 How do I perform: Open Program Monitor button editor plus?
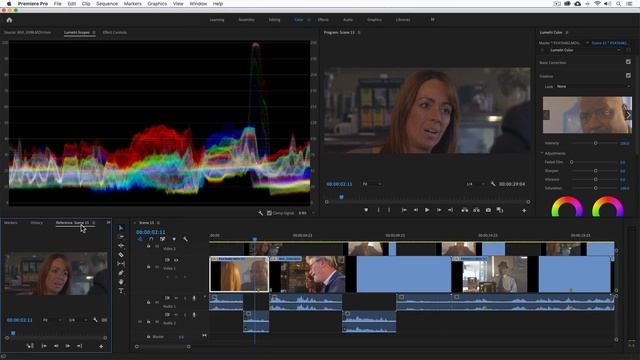[x=524, y=211]
